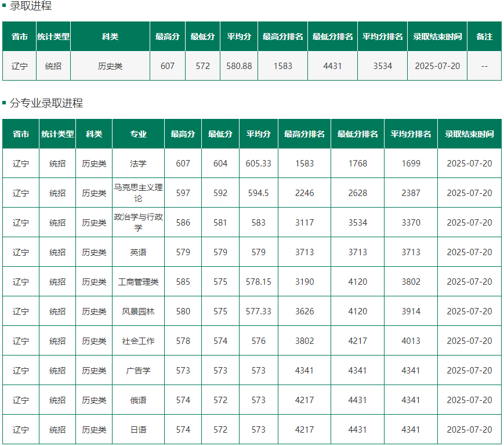Screen dimensions: 504x446
Task: Click the 英语 major cell
Action: 138,252
